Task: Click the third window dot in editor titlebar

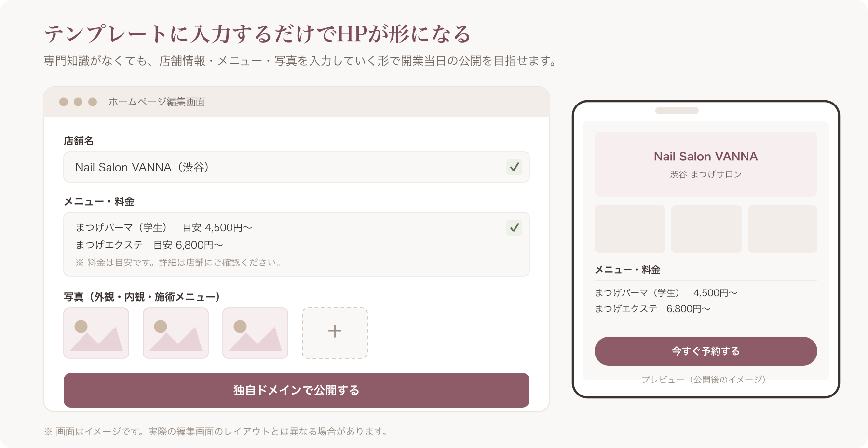Action: point(93,102)
